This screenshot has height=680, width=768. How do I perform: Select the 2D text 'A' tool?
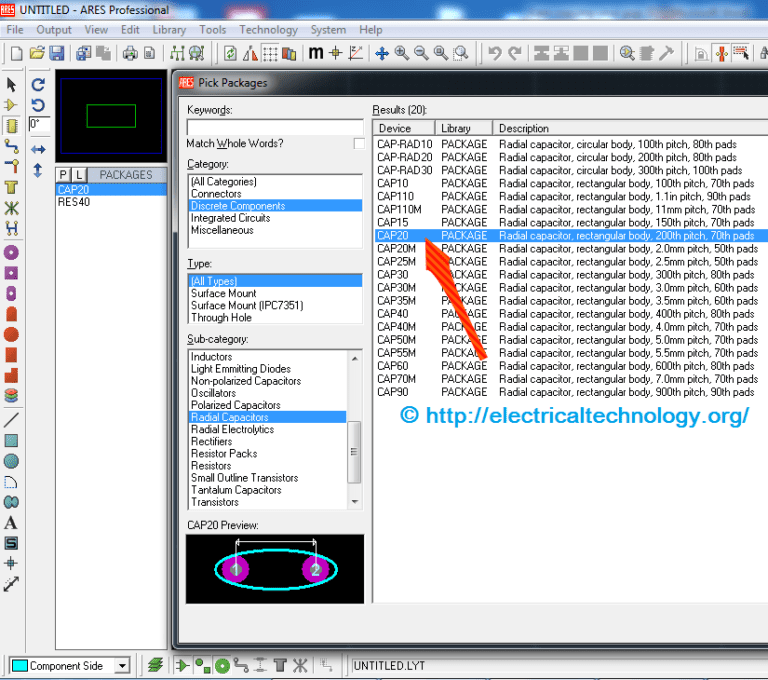pyautogui.click(x=12, y=523)
